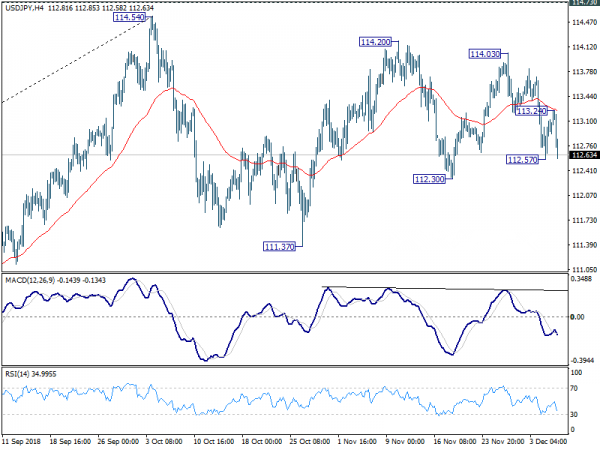
Task: Click the 114.540 peak price label
Action: point(129,18)
